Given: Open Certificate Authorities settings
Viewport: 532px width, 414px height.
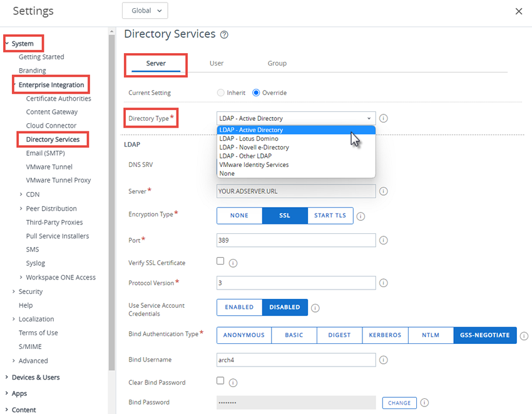Looking at the screenshot, I should 59,98.
